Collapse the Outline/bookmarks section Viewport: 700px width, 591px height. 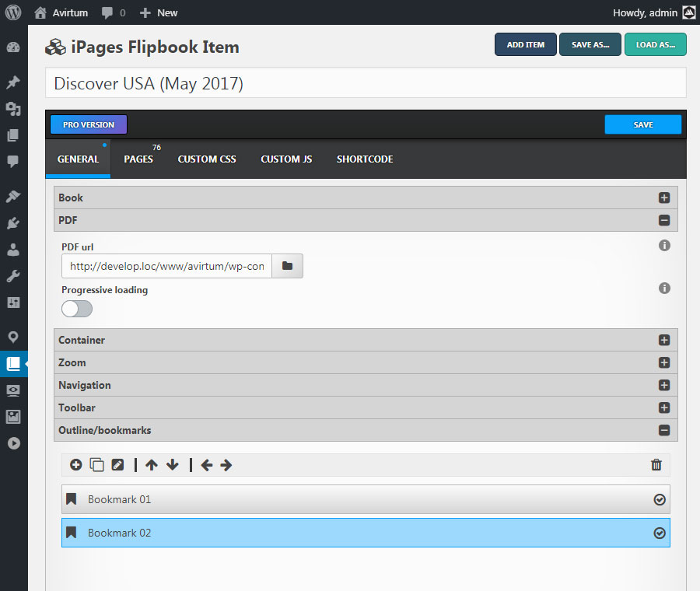366,430
